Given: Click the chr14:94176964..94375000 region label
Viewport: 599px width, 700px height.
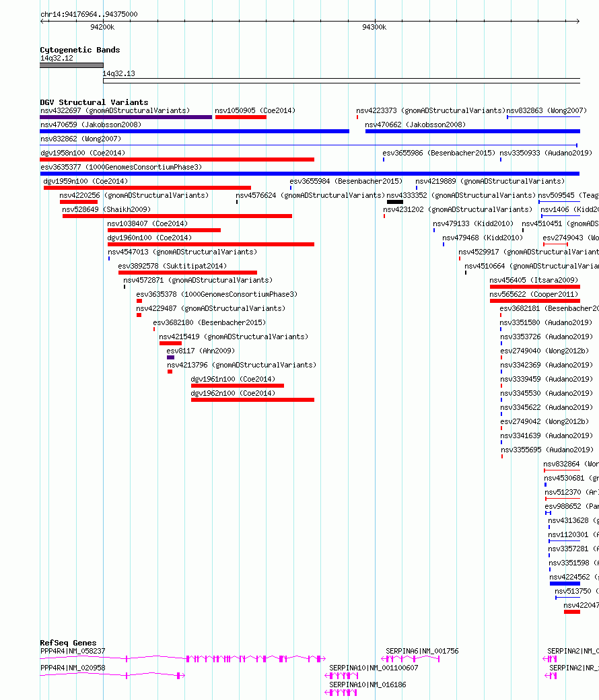Looking at the screenshot, I should click(x=89, y=14).
